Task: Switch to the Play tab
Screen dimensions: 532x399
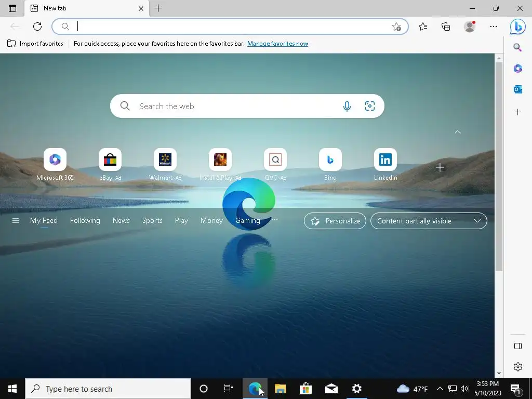Action: click(x=181, y=220)
